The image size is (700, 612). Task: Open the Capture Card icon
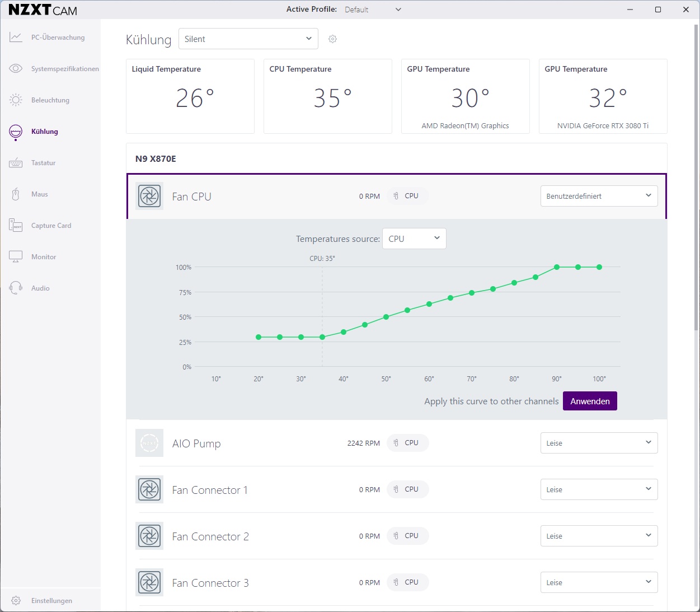click(x=16, y=226)
